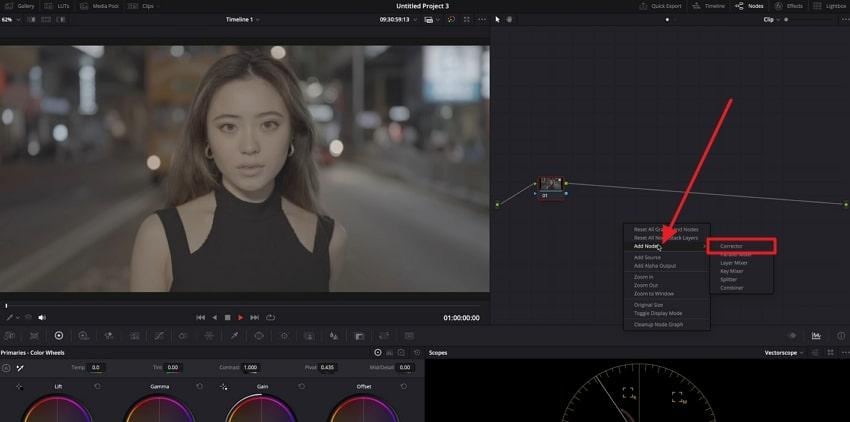This screenshot has width=850, height=422.
Task: Click the Lift color wheel
Action: (57, 408)
